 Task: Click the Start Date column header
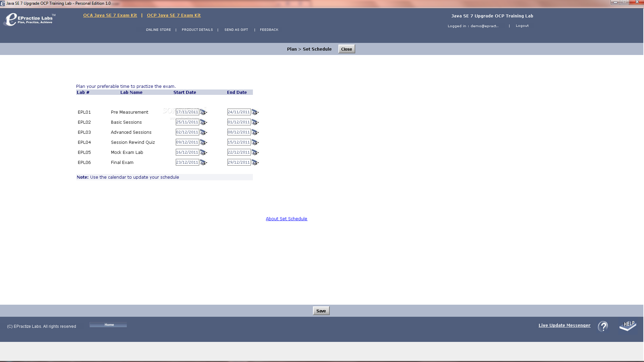(185, 93)
